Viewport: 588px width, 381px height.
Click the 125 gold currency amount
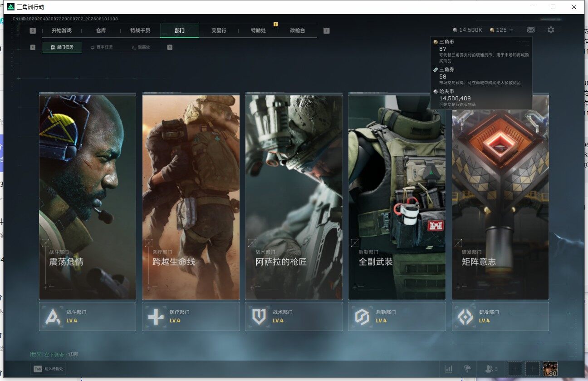[501, 30]
